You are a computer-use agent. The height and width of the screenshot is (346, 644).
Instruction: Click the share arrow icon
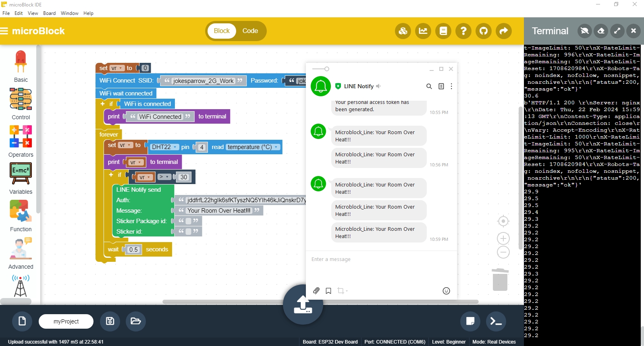pyautogui.click(x=504, y=31)
